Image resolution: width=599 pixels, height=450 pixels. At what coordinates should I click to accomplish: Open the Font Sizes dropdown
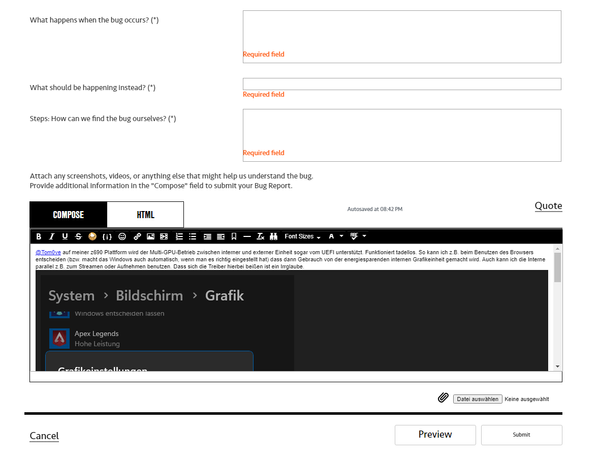[303, 236]
